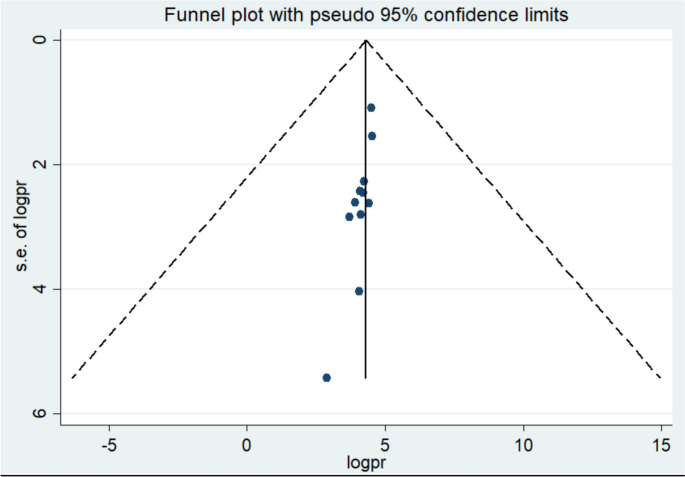Select the lowest data point in the plot

(x=327, y=377)
